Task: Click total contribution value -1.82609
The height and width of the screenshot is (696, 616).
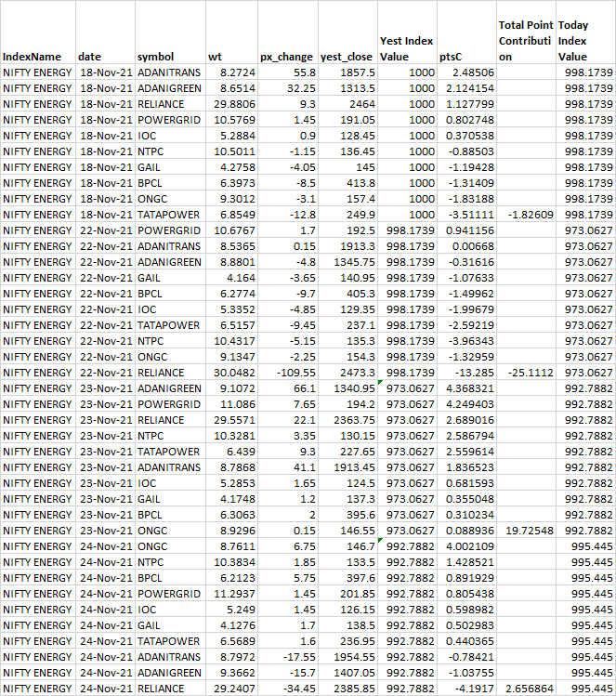Action: (531, 215)
